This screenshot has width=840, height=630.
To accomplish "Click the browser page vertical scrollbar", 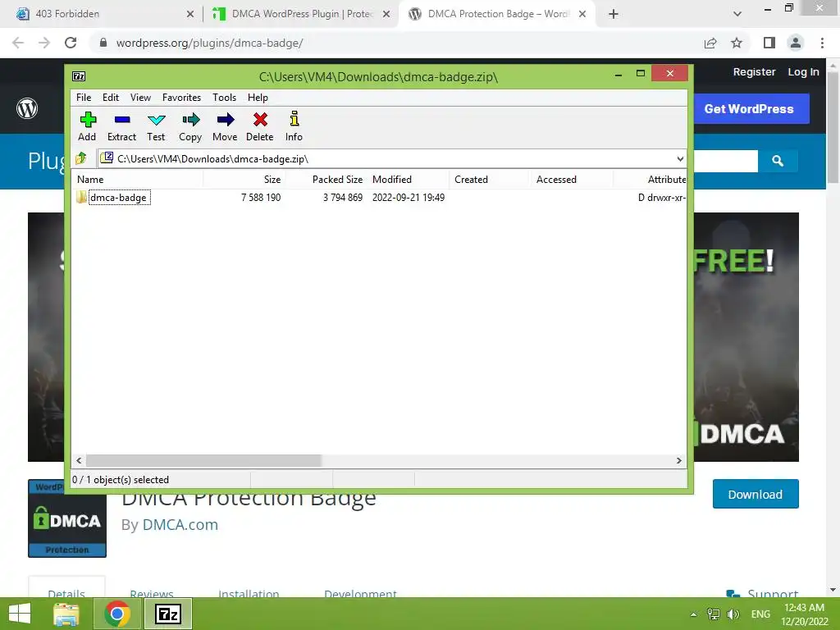I will [x=833, y=129].
